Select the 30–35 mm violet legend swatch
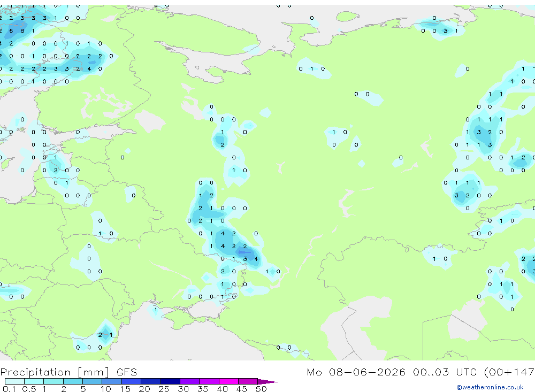The width and height of the screenshot is (535, 392). point(189,381)
